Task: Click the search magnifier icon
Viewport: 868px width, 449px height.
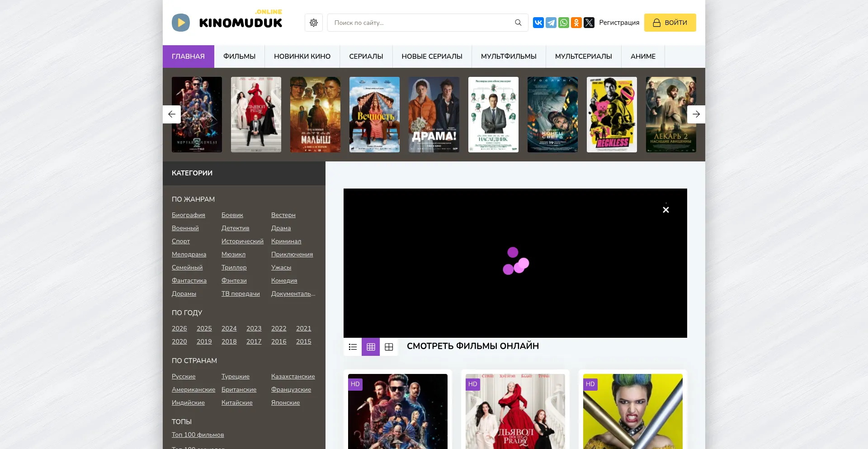Action: tap(518, 23)
